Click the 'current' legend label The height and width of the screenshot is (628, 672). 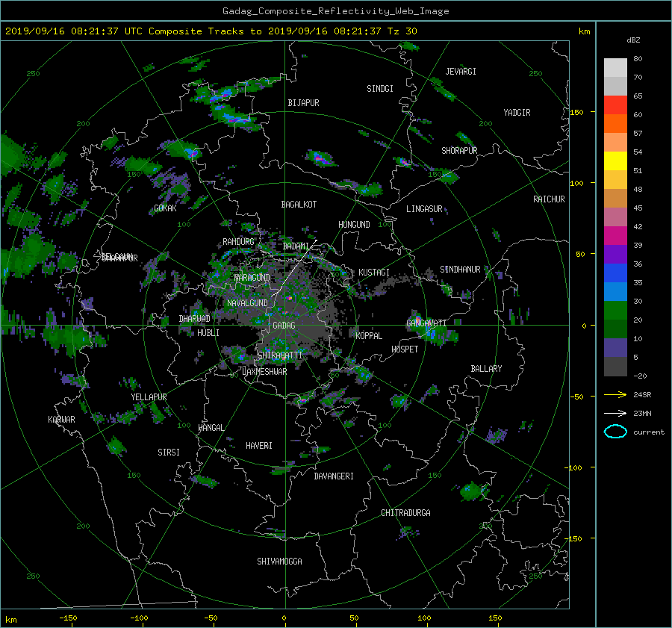(x=648, y=432)
